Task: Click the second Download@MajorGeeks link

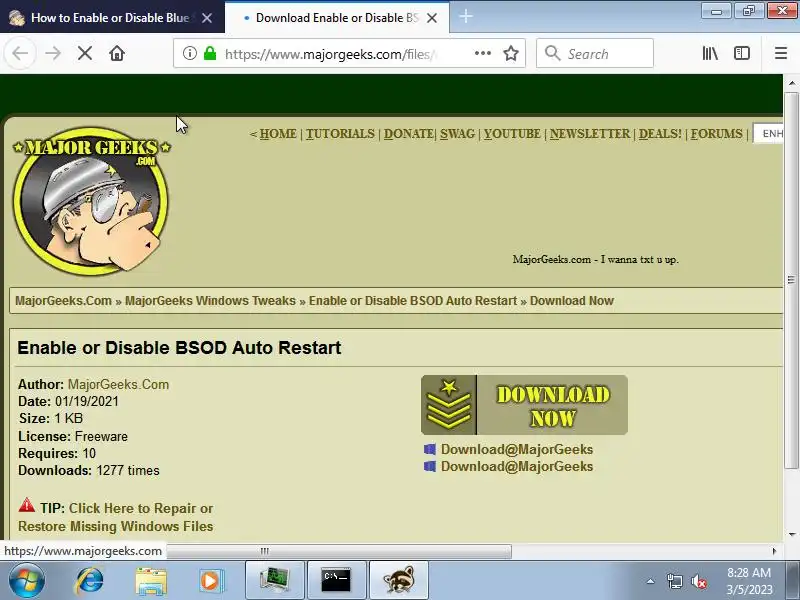Action: point(517,466)
